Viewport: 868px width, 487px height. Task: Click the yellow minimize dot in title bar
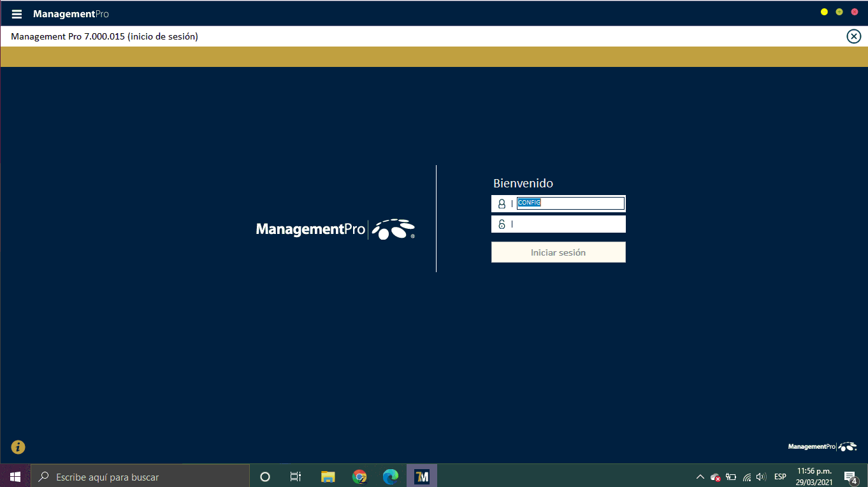point(824,12)
